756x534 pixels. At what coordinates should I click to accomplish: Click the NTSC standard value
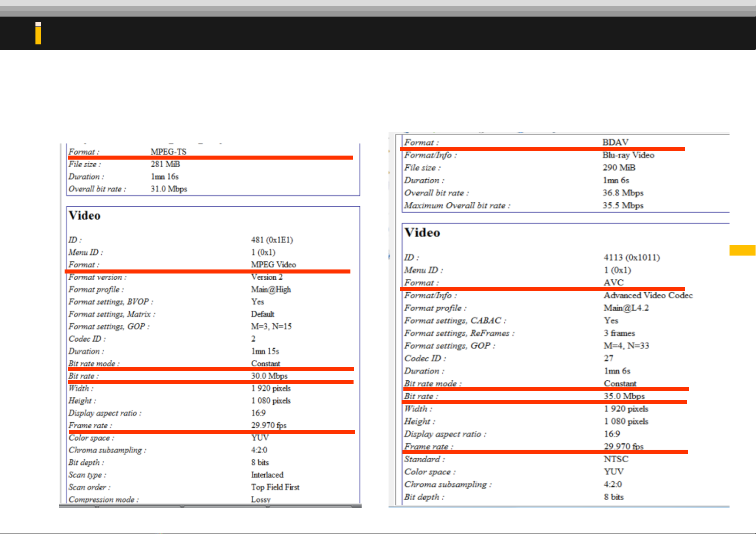[x=616, y=459]
